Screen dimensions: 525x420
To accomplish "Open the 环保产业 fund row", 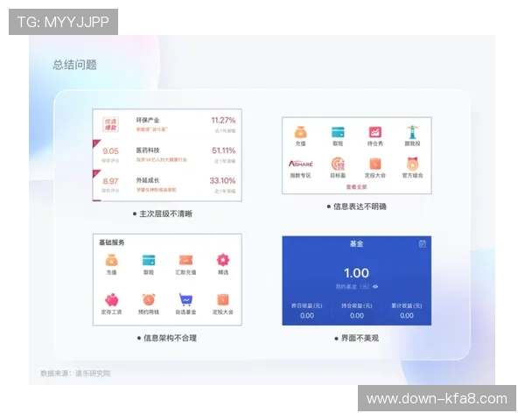I will (x=167, y=124).
